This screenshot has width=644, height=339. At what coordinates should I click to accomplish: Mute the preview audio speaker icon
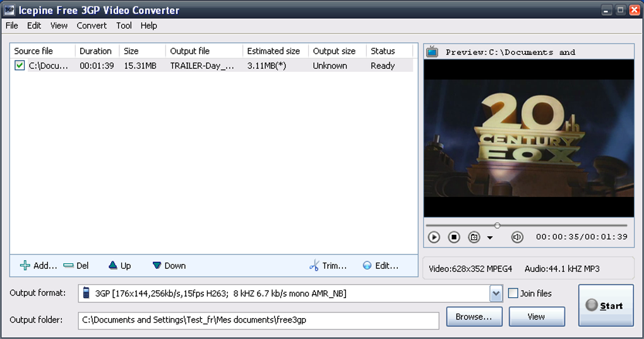coord(517,237)
